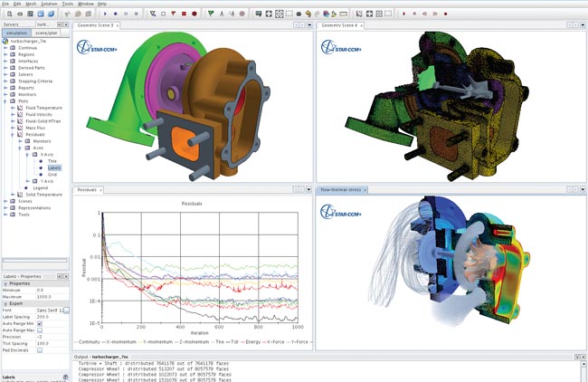
Task: Click the red octagon abort icon
Action: [194, 14]
